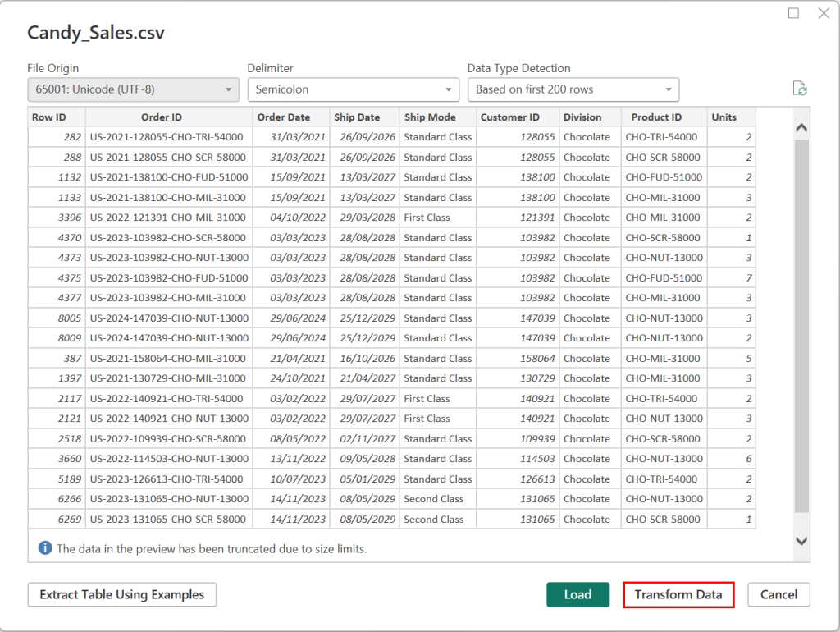The height and width of the screenshot is (632, 840).
Task: Click Product ID CHO-TRI-54000 in row 282
Action: click(664, 137)
